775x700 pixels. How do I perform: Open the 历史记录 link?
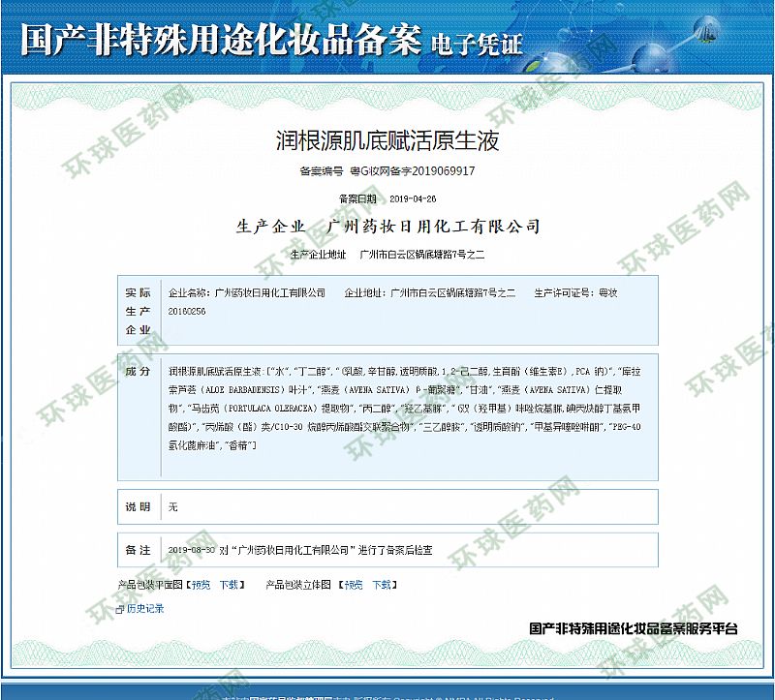(x=145, y=609)
